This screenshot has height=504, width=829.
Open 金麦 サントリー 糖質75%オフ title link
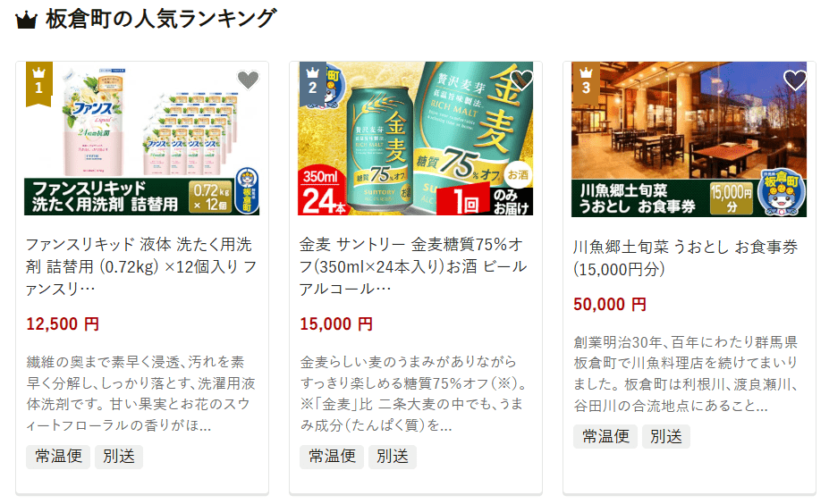coord(413,267)
